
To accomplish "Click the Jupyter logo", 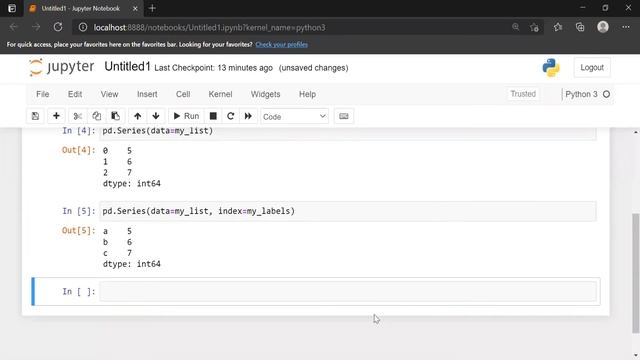I will click(61, 67).
